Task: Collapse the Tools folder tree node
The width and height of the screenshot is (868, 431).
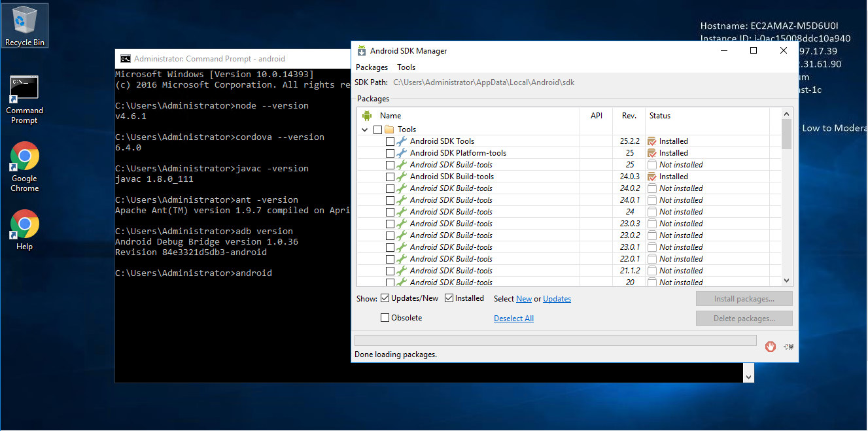Action: click(364, 129)
